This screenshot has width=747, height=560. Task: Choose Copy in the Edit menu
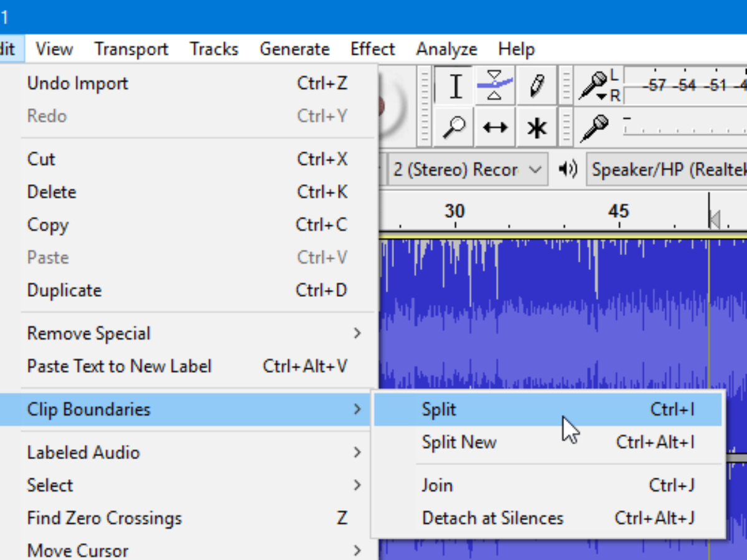[189, 225]
